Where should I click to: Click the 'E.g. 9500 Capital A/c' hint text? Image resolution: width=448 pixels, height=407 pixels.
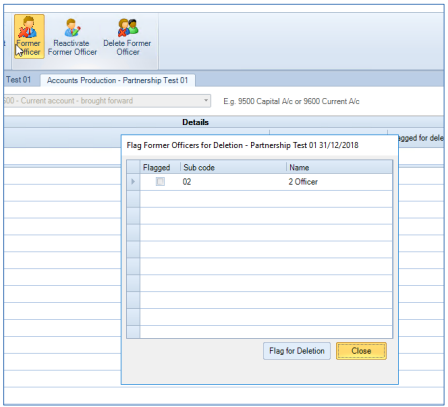tap(291, 101)
